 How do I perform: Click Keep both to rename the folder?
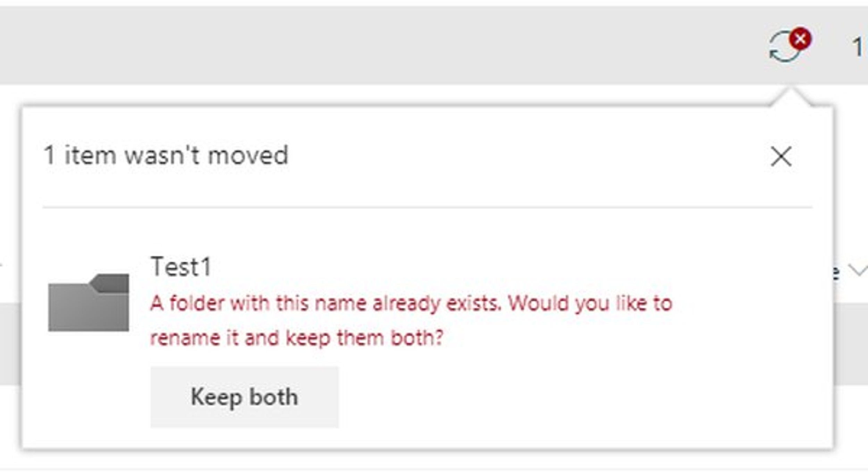click(244, 397)
